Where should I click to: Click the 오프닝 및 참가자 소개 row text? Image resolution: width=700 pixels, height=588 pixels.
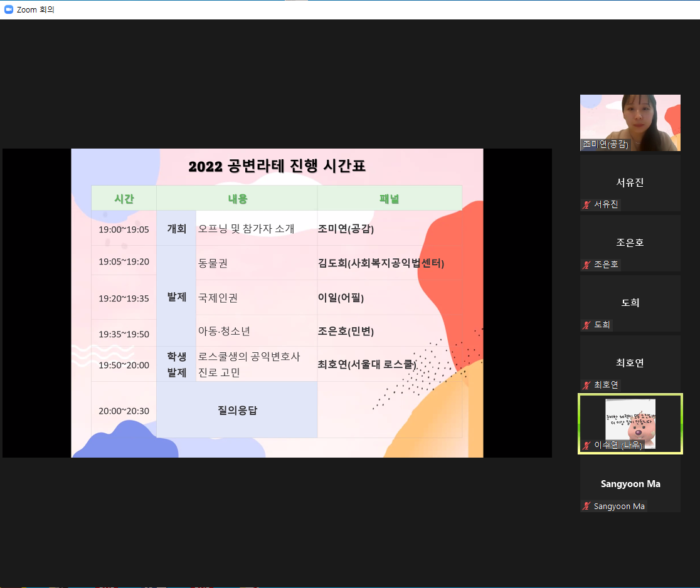click(x=246, y=229)
